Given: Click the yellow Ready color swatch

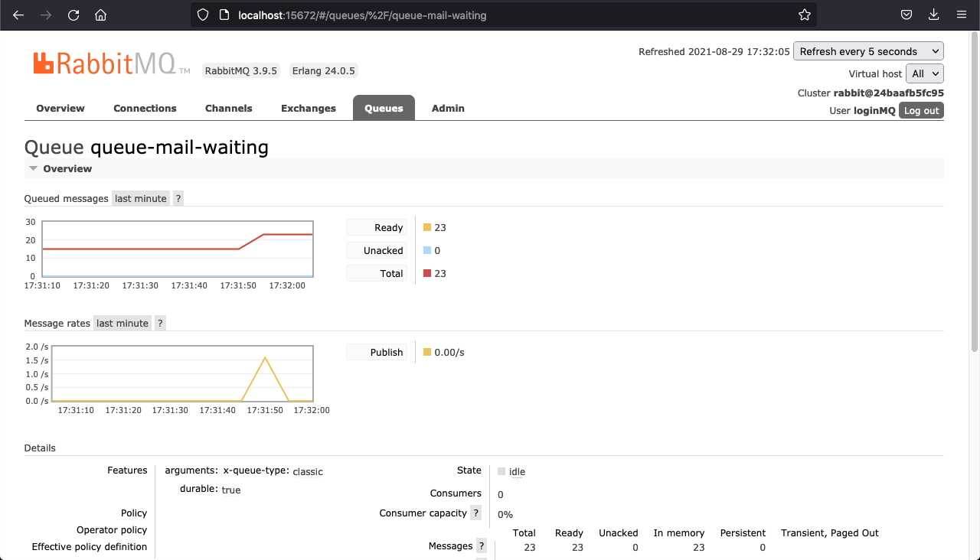Looking at the screenshot, I should (x=427, y=227).
